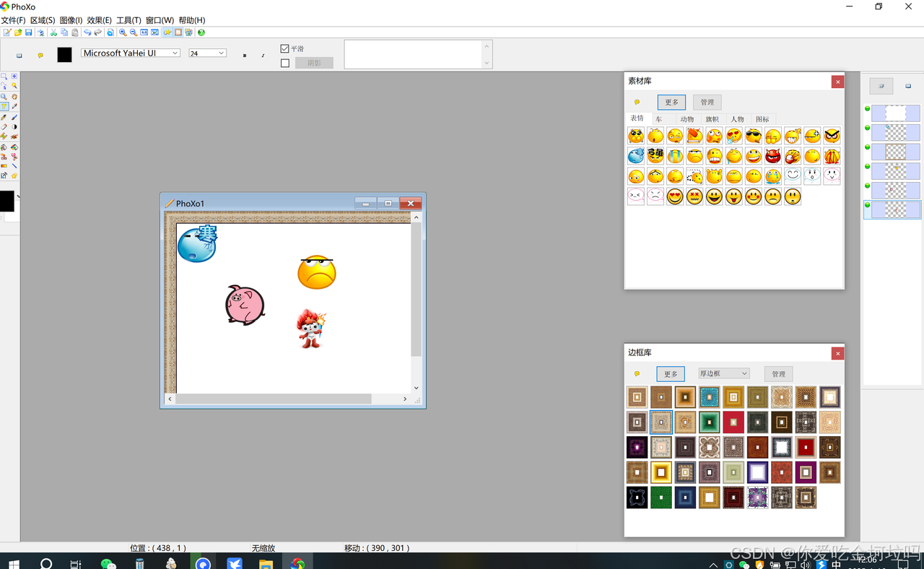Image resolution: width=924 pixels, height=569 pixels.
Task: Pick the sunglasses emoji in the material library
Action: 754,136
